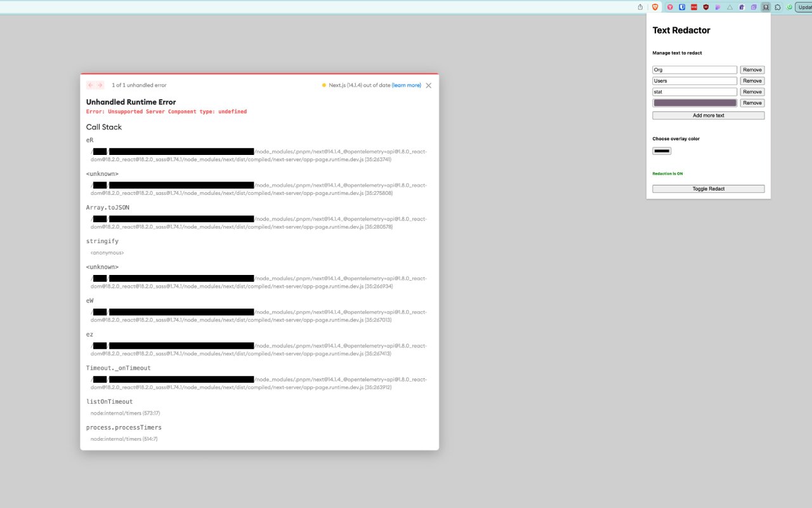Screen dimensions: 812x508
Task: Open stack frame source at line 35:267413
Action: [x=259, y=350]
